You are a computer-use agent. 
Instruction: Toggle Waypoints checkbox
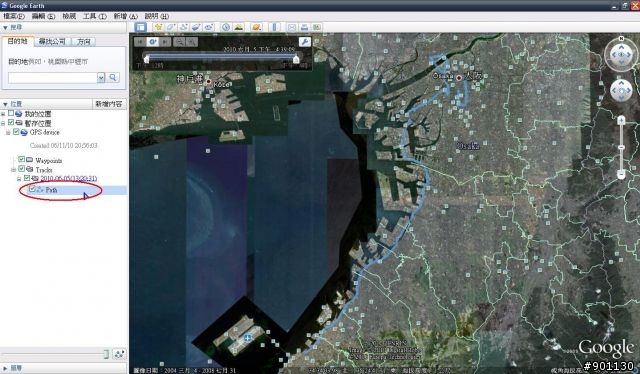pyautogui.click(x=21, y=160)
